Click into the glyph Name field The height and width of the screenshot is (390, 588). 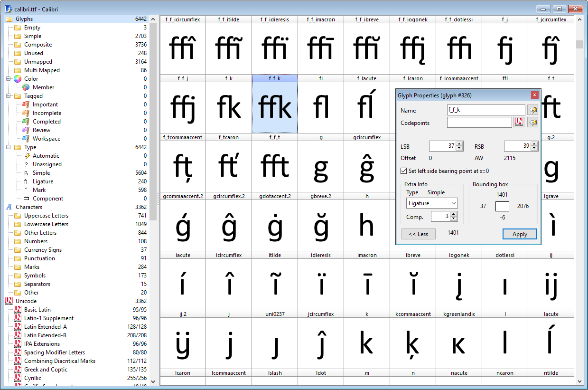(x=486, y=110)
